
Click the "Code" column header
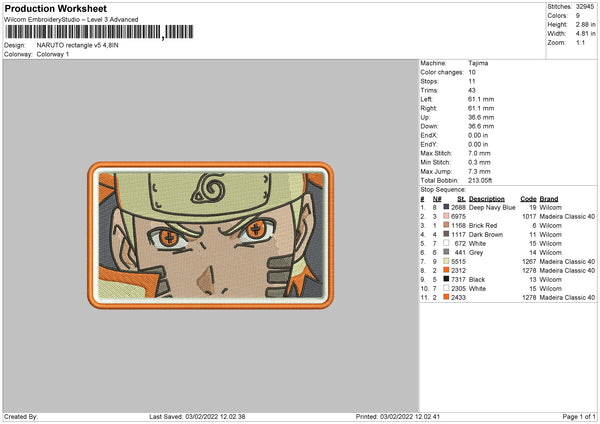[x=528, y=199]
